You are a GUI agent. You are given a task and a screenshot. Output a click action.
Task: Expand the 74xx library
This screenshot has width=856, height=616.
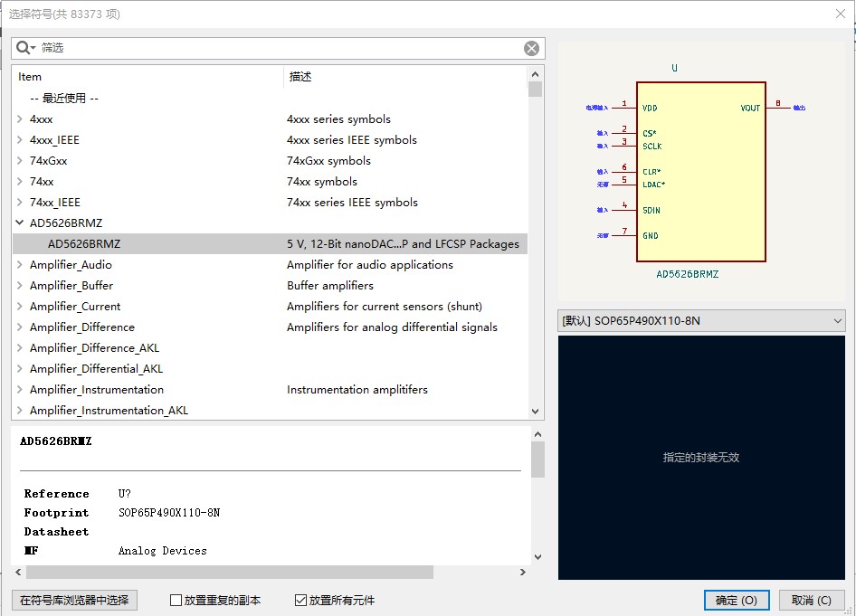click(20, 181)
